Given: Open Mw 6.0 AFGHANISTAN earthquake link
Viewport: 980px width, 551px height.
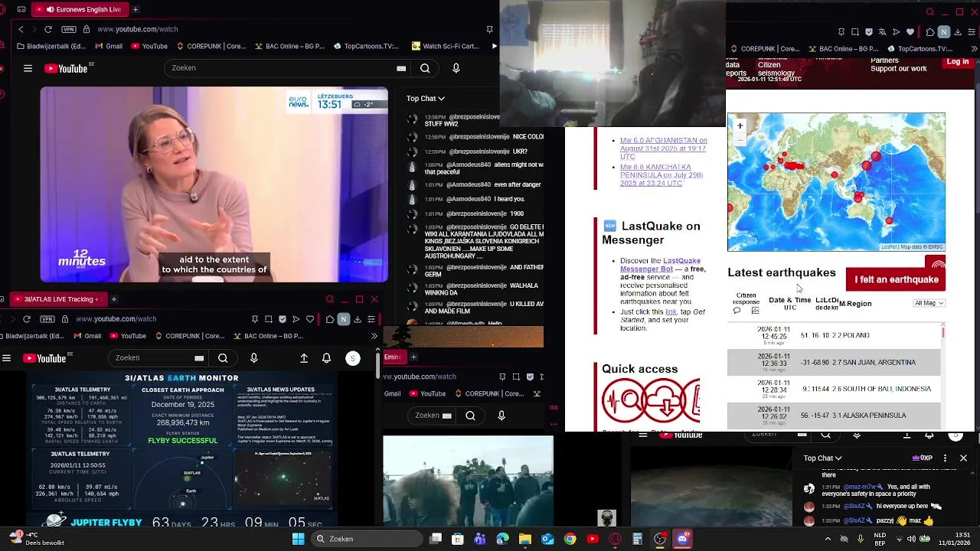Looking at the screenshot, I should point(663,148).
